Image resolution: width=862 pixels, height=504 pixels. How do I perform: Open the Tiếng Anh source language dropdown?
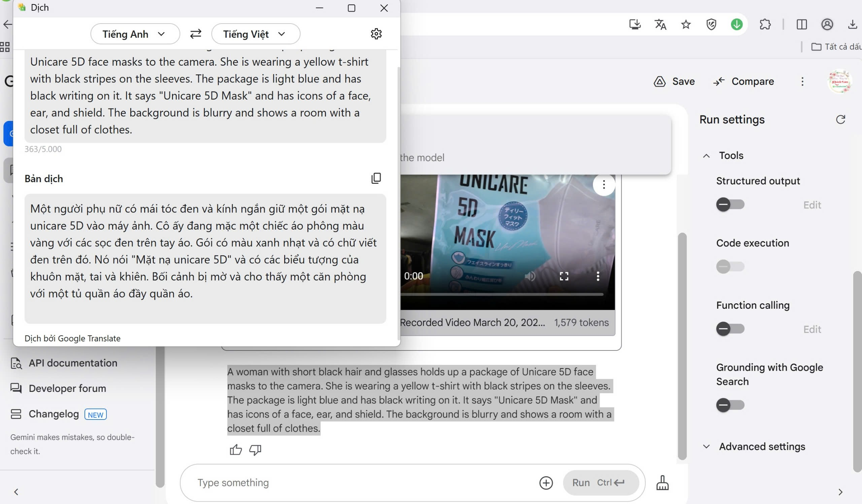coord(135,34)
